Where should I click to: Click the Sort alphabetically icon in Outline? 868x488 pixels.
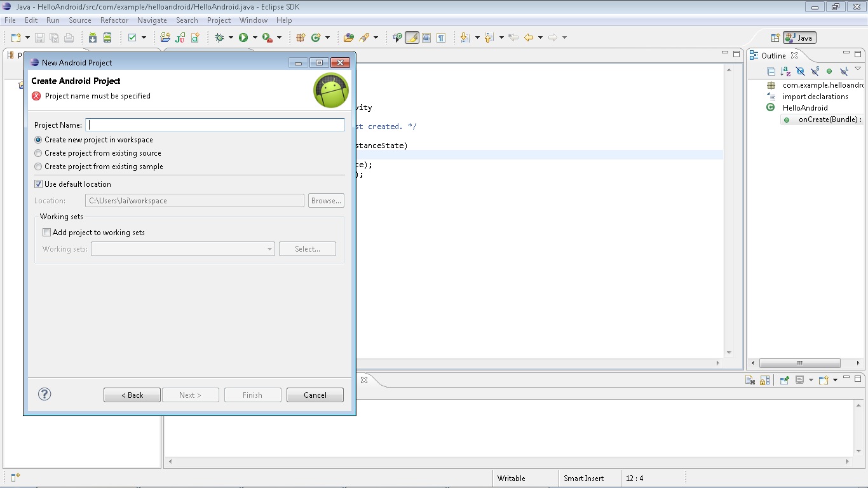pos(785,71)
